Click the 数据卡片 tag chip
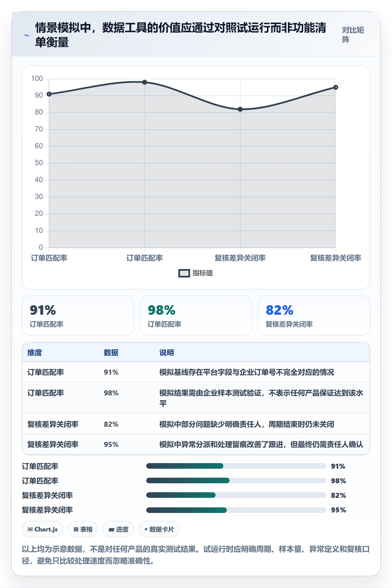 point(159,529)
